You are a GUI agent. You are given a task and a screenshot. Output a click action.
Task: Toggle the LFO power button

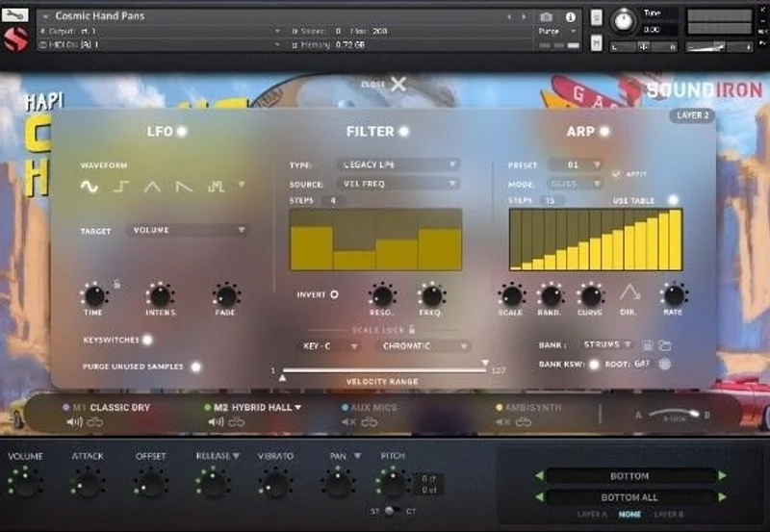pos(182,132)
